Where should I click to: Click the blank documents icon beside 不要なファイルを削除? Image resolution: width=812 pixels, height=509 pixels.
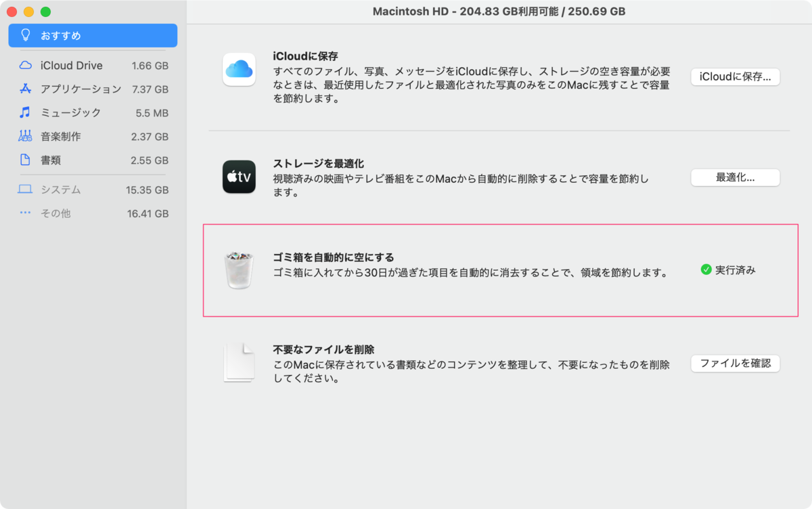(x=239, y=363)
